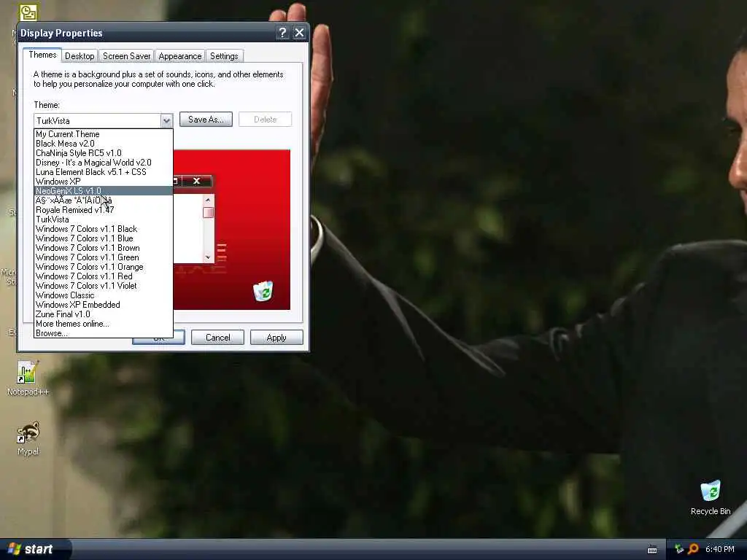Choose Disney - It's a Magical World v2.0
The image size is (747, 560).
(x=104, y=163)
